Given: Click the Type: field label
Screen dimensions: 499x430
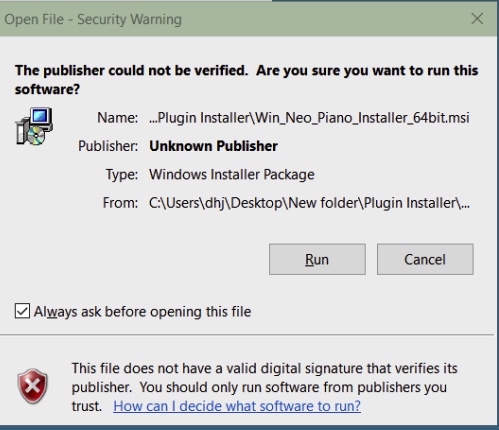Looking at the screenshot, I should tap(122, 175).
